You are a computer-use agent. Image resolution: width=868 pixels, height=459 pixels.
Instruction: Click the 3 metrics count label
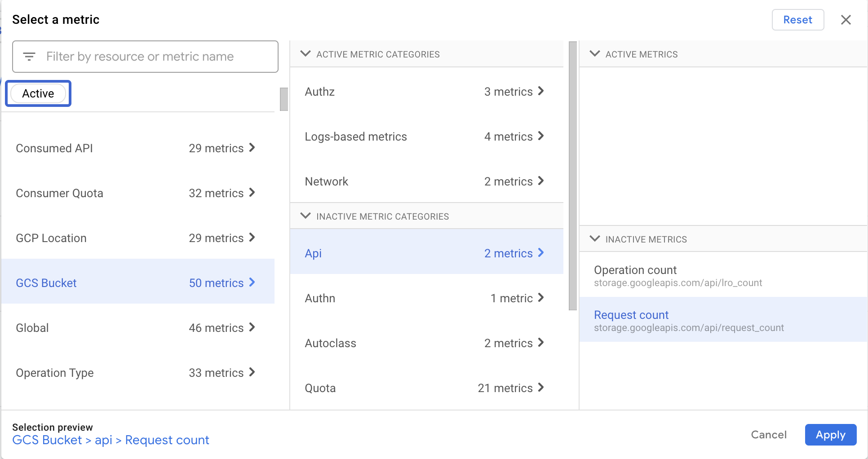tap(508, 92)
